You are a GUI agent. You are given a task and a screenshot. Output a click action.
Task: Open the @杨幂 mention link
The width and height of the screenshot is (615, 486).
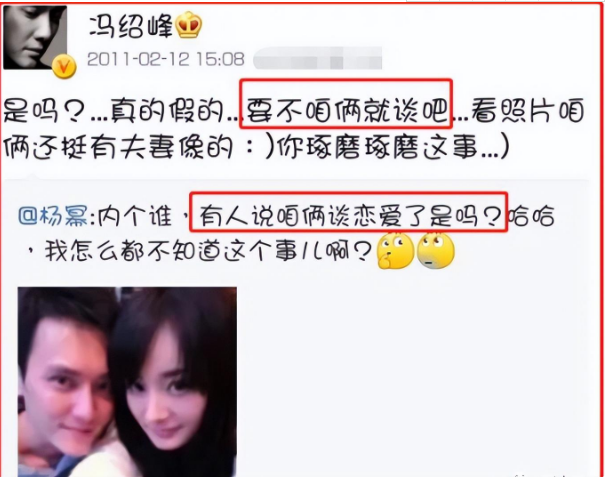(53, 216)
